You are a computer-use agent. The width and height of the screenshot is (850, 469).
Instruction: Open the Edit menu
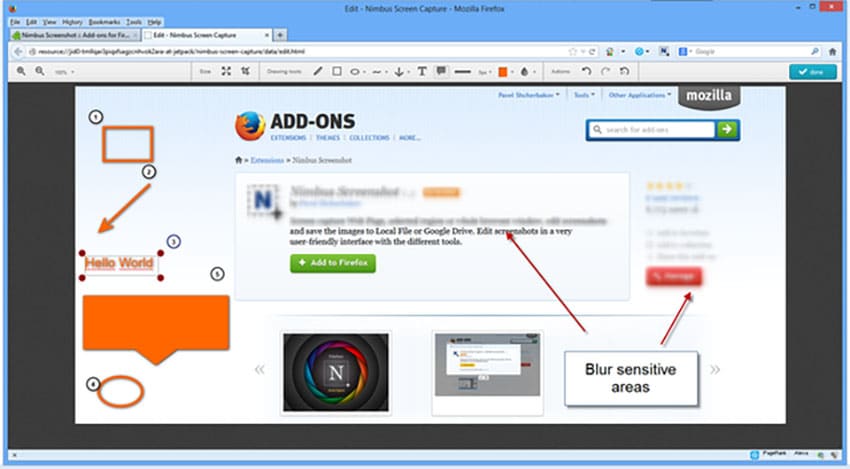pos(32,22)
